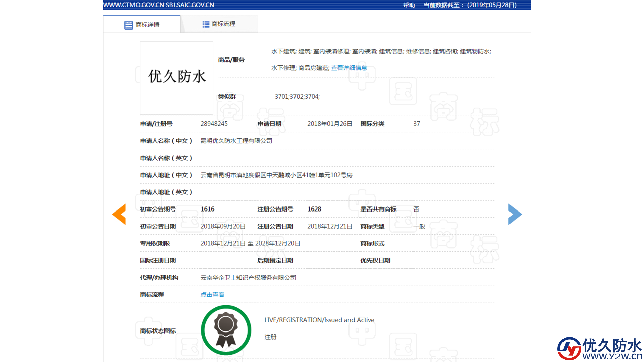The width and height of the screenshot is (644, 362).
Task: Click the 商标状态图标 label
Action: [x=158, y=331]
